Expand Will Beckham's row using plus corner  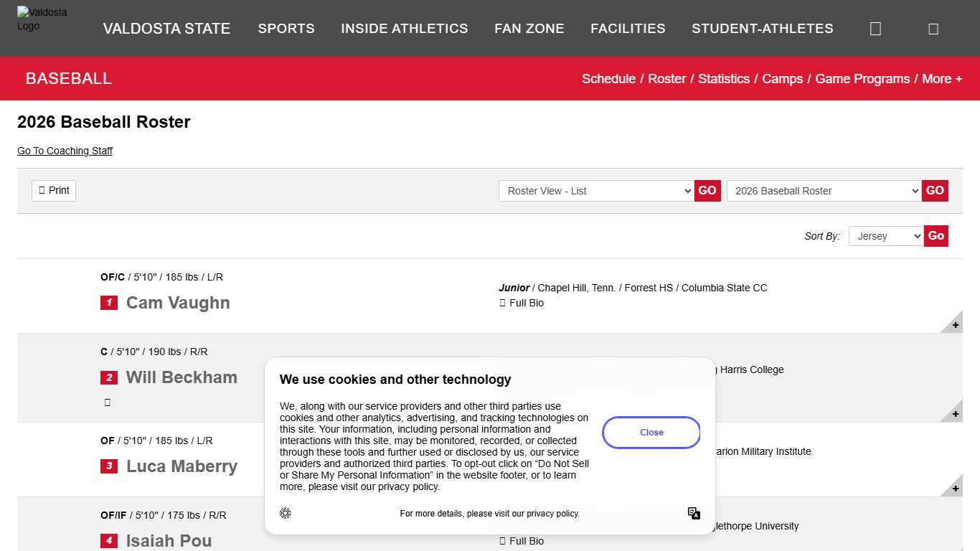[x=954, y=414]
